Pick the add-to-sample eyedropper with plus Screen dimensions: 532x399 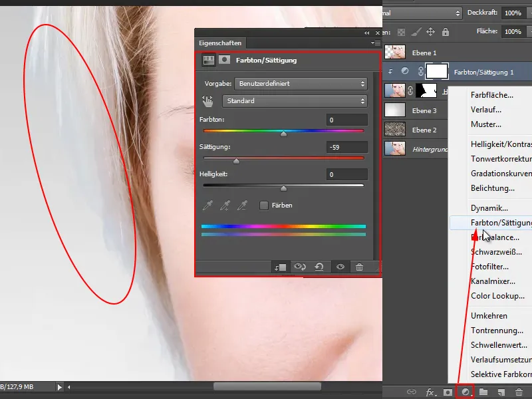[225, 205]
